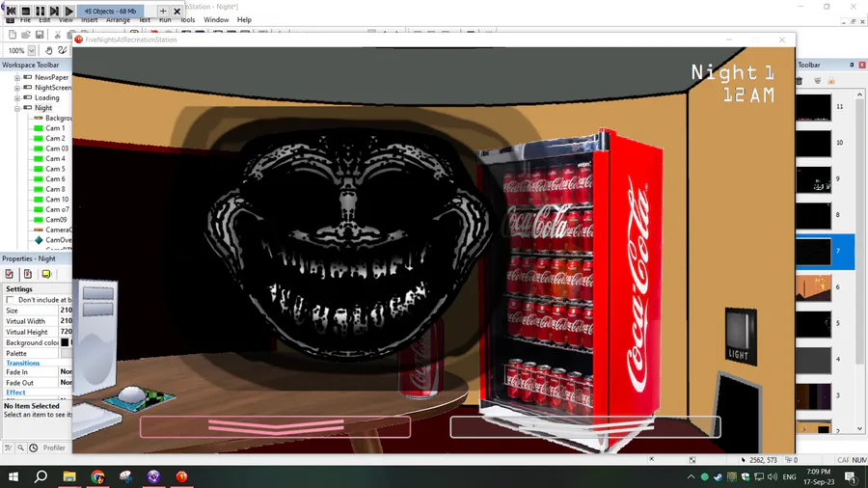Click the pink chevron camera bar in game
Screen dimensions: 868x488
275,426
